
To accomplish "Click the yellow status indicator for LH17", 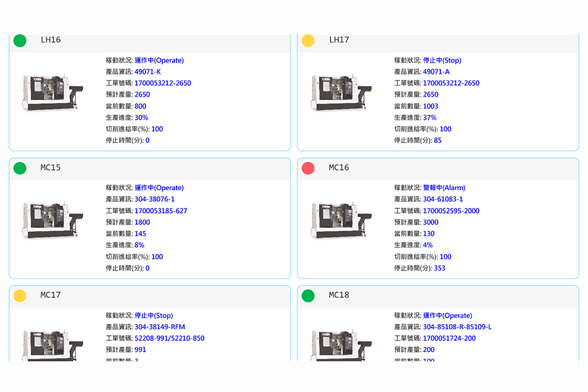I will (308, 40).
